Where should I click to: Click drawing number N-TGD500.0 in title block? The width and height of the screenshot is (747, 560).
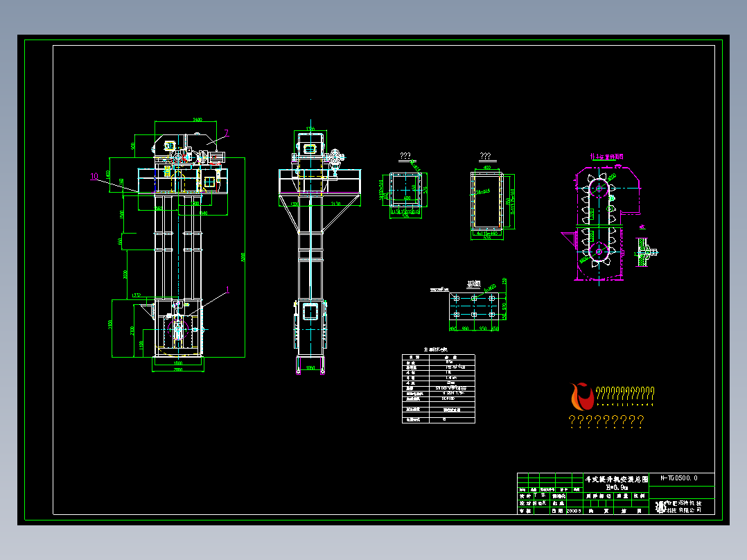(679, 478)
